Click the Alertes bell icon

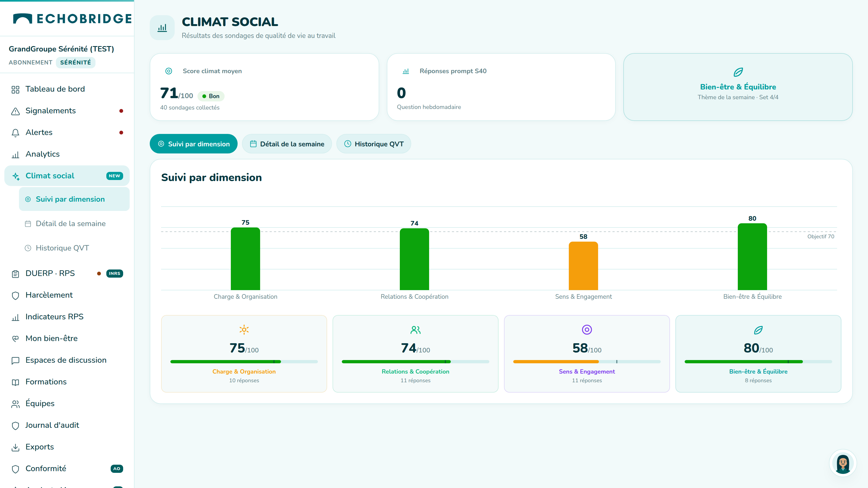coord(15,133)
